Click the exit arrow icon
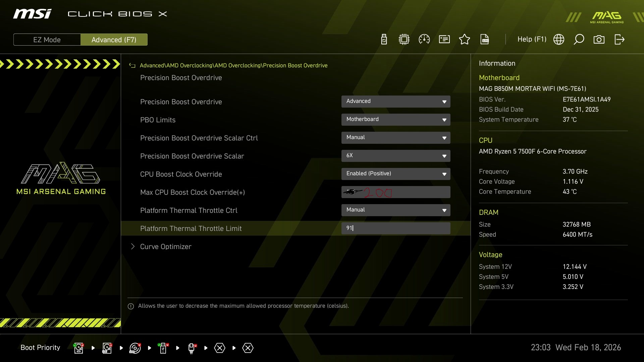Image resolution: width=644 pixels, height=362 pixels. click(619, 40)
